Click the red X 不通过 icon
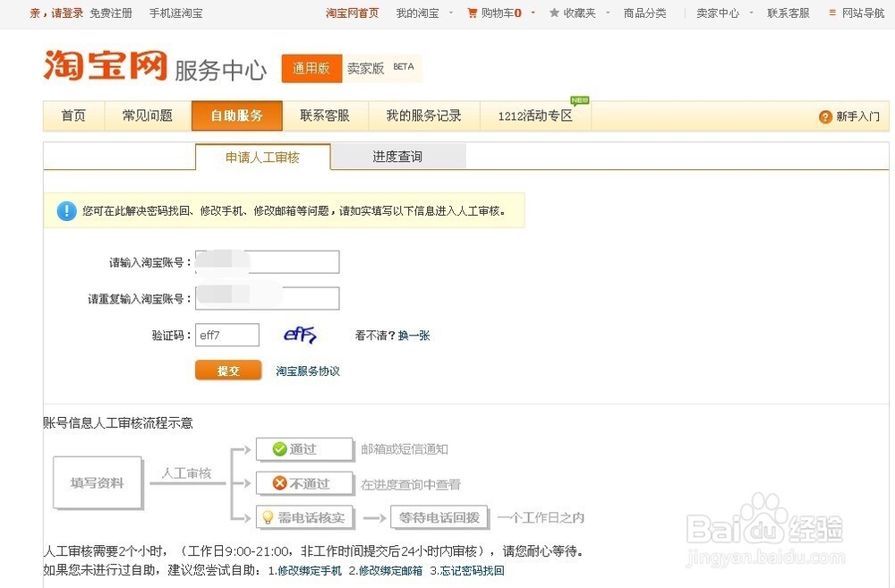Image resolution: width=895 pixels, height=588 pixels. (279, 483)
